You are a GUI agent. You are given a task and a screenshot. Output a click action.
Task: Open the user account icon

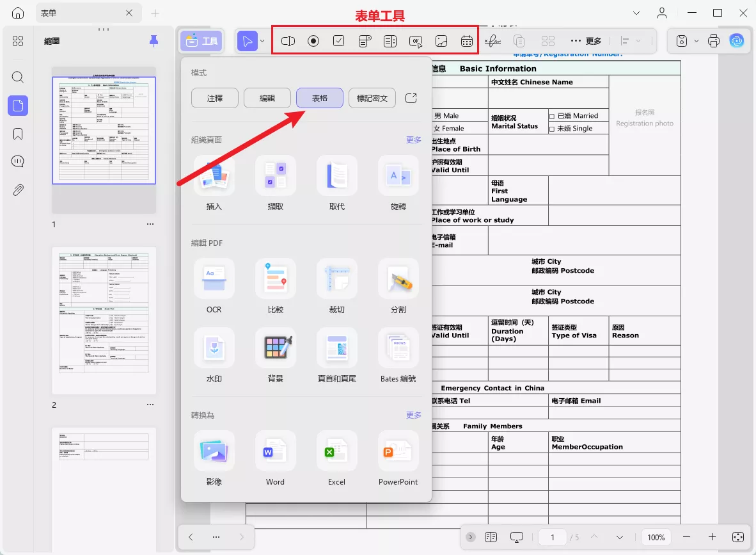click(662, 13)
